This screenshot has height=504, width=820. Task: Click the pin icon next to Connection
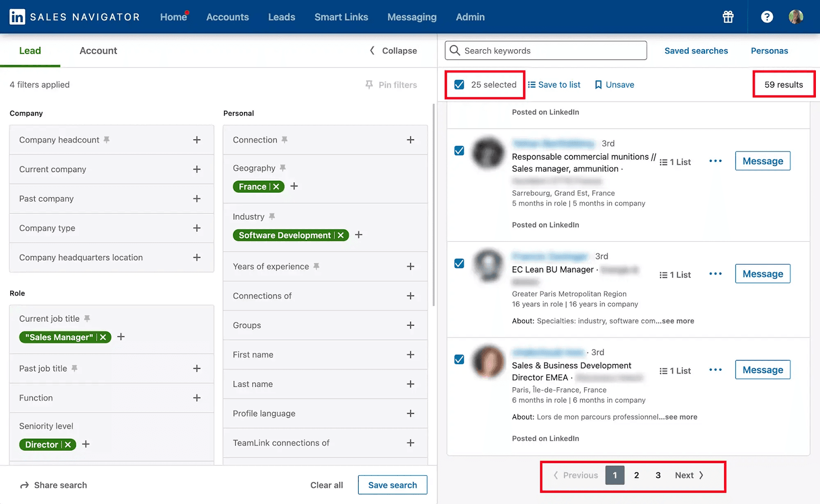coord(284,140)
